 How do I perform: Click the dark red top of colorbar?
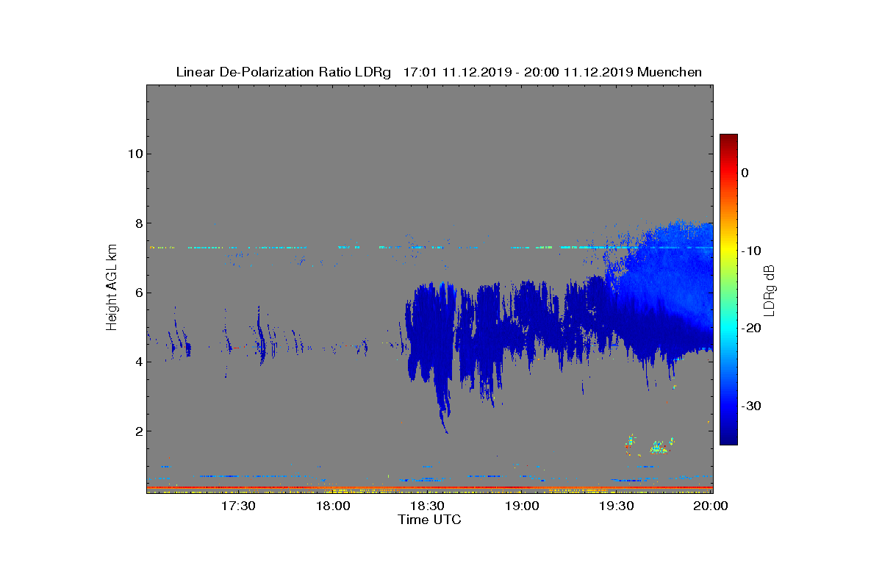[728, 140]
